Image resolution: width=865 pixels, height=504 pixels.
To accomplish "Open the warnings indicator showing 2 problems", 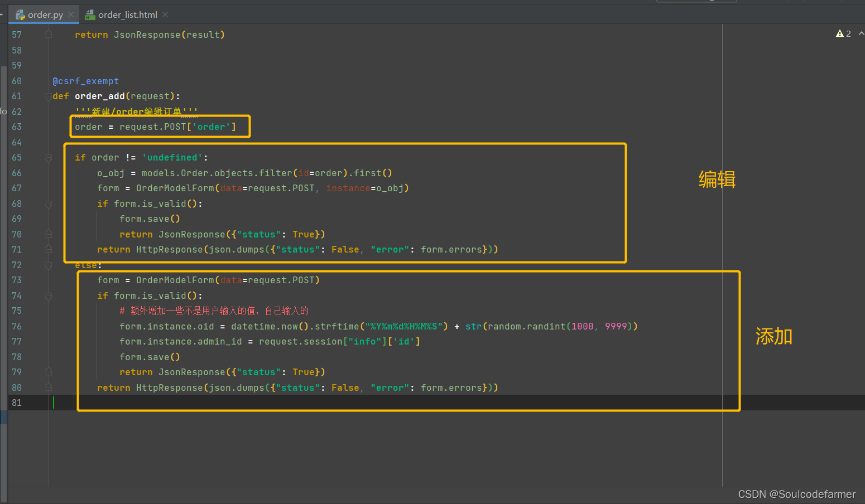I will point(843,34).
